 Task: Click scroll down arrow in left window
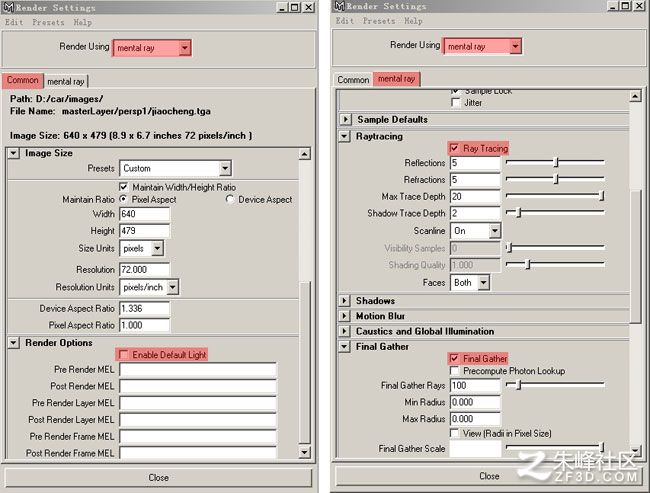tap(305, 452)
